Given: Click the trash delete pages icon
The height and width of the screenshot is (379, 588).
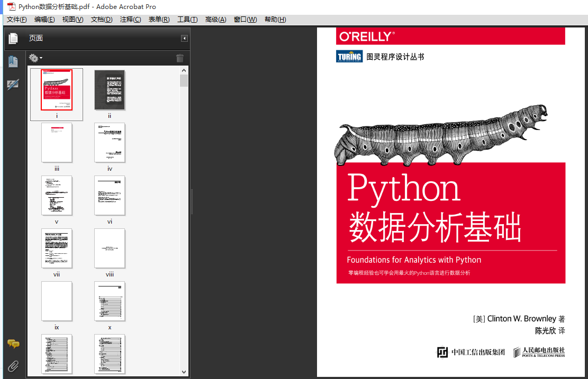Looking at the screenshot, I should click(180, 58).
